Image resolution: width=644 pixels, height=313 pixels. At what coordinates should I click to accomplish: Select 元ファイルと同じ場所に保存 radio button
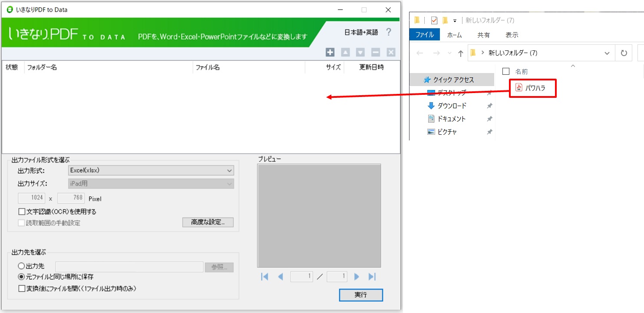pos(21,276)
